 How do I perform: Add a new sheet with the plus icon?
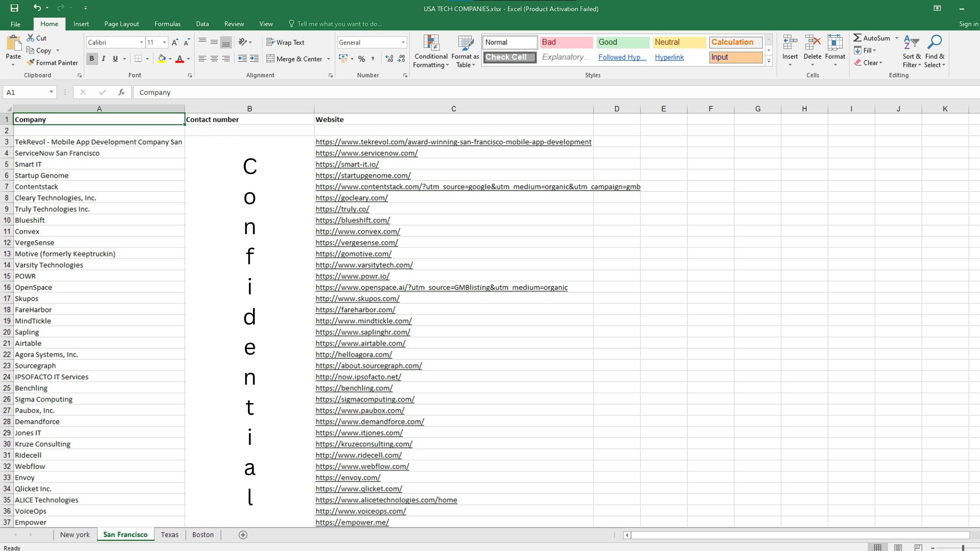(x=243, y=535)
